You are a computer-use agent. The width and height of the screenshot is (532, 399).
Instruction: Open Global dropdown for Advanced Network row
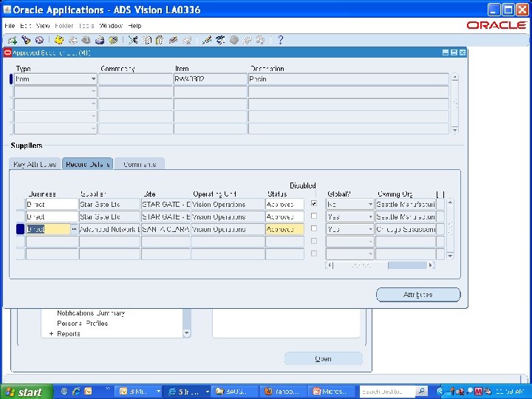tap(370, 229)
